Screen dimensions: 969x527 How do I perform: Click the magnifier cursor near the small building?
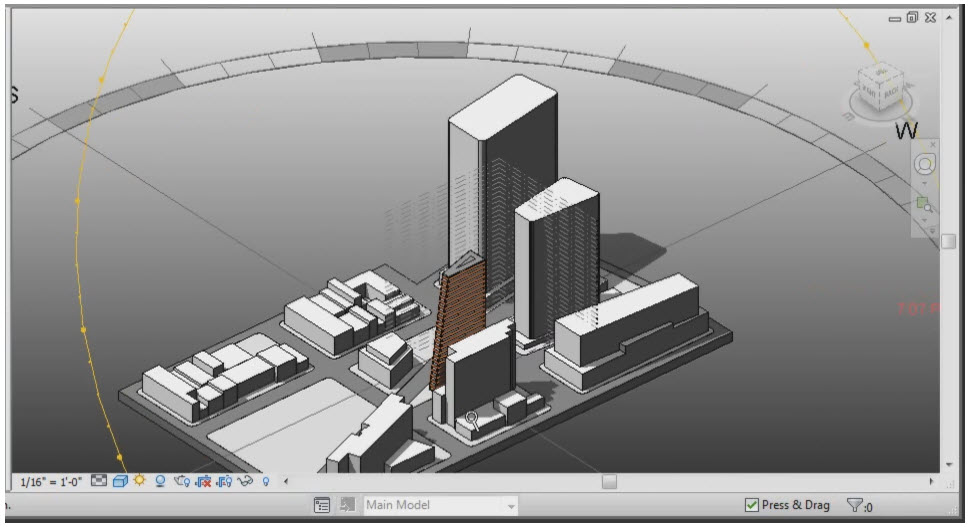pos(472,420)
